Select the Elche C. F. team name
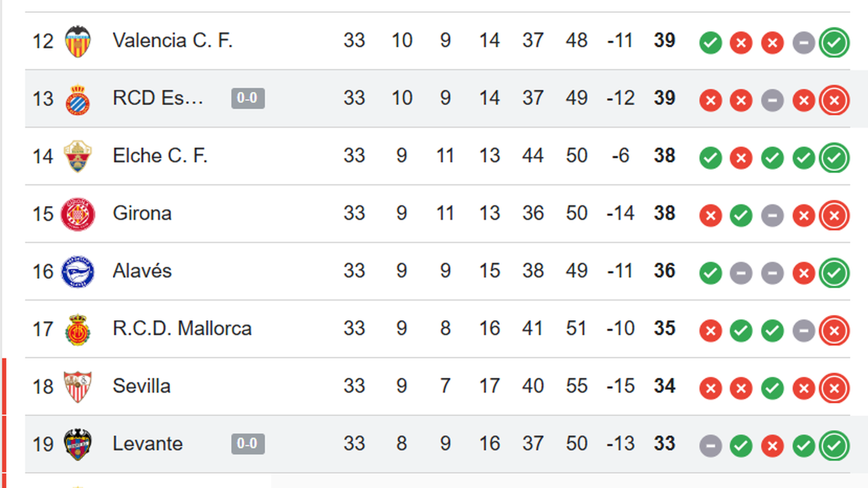 (x=160, y=155)
